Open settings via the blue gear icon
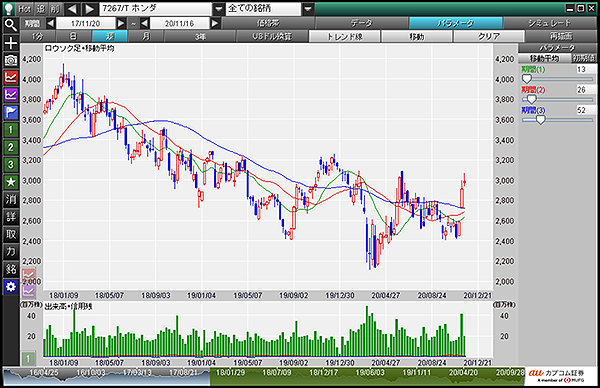This screenshot has width=600, height=388. click(x=11, y=287)
